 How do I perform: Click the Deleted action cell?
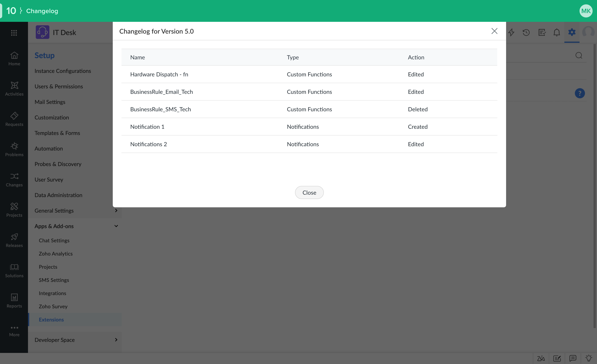418,109
